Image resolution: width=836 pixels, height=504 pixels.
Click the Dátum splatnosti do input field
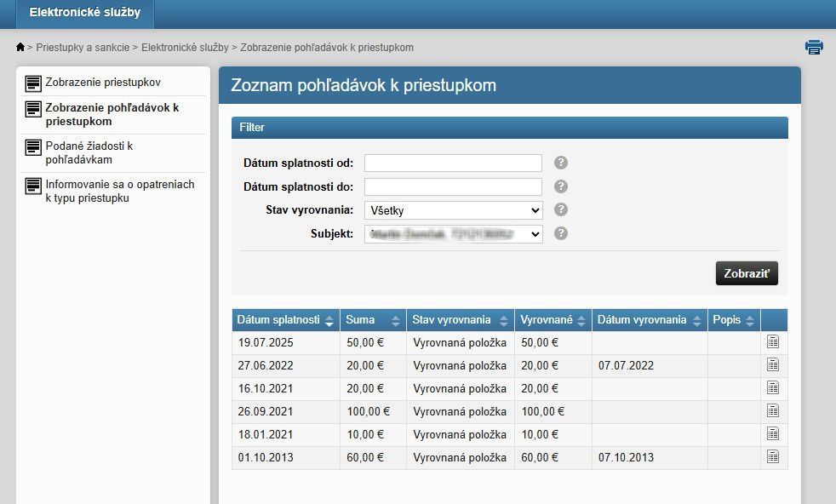click(453, 186)
